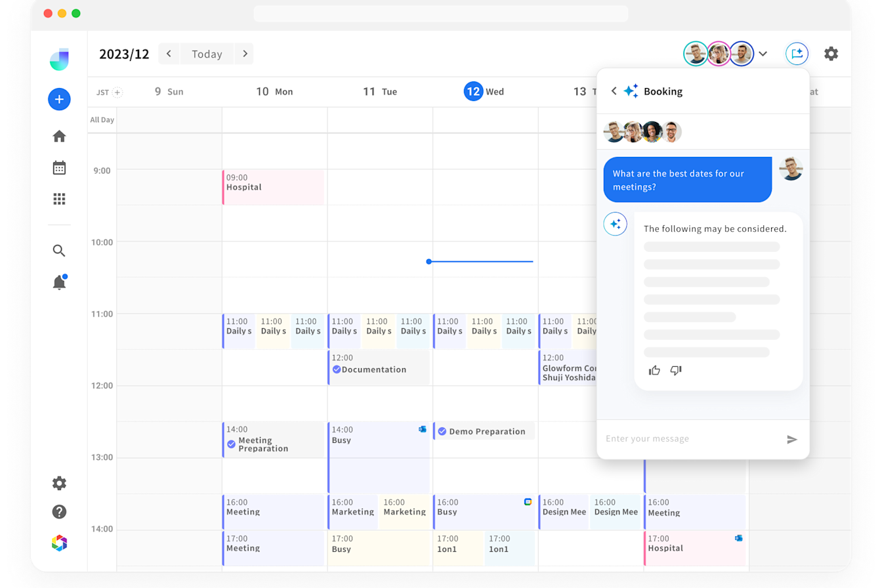Open the 16:00 Meeting event on Monday
The width and height of the screenshot is (882, 588).
(x=273, y=512)
